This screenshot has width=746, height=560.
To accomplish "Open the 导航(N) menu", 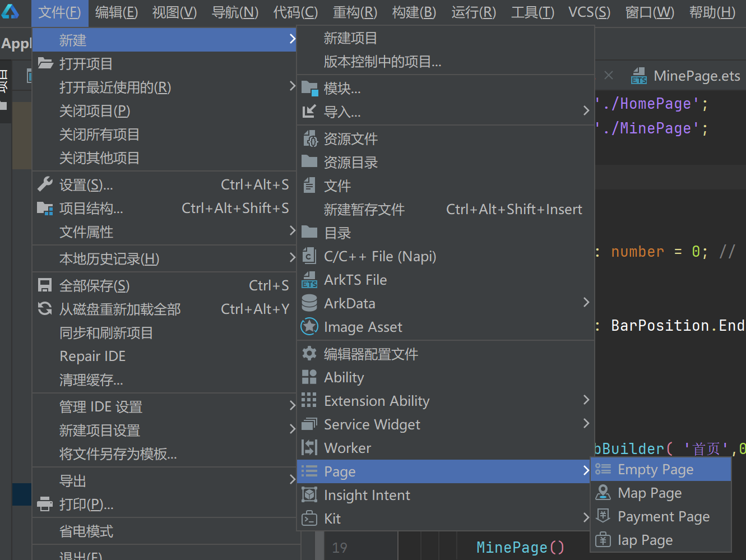I will 235,12.
